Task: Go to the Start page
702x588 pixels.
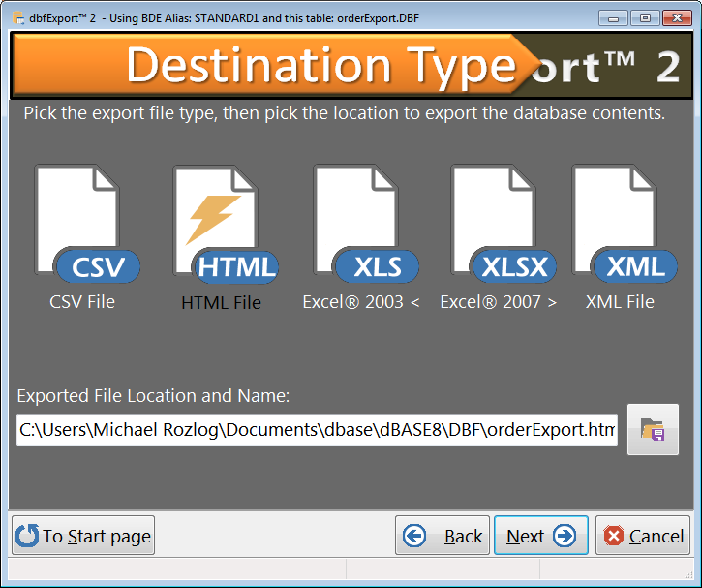Action: 83,535
